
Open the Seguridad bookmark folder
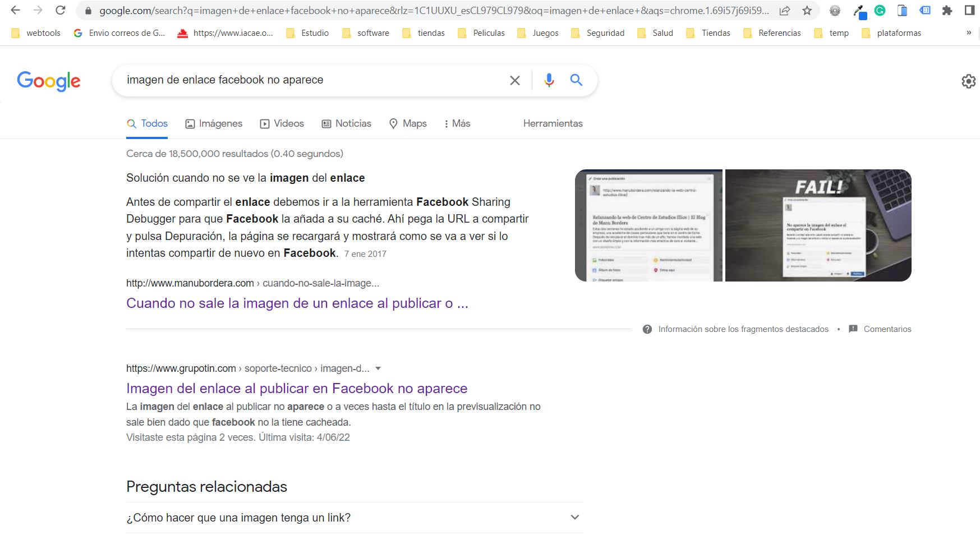598,33
